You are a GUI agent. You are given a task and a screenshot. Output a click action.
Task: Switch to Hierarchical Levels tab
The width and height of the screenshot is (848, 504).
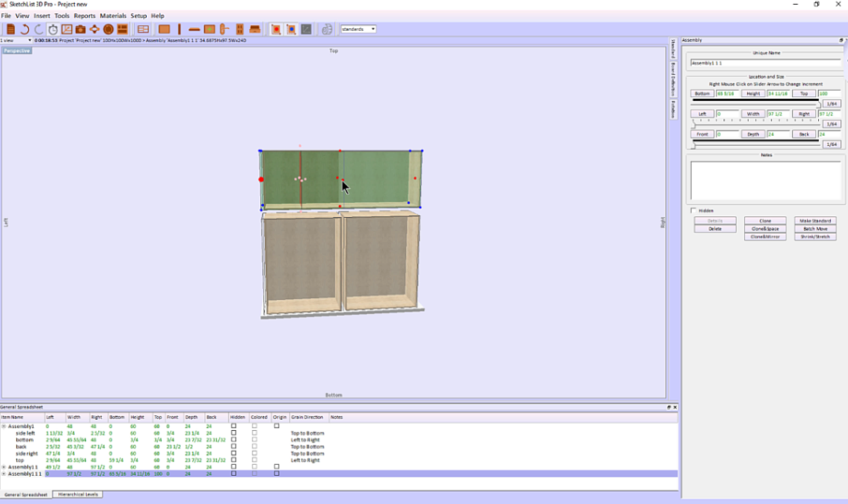pos(78,495)
